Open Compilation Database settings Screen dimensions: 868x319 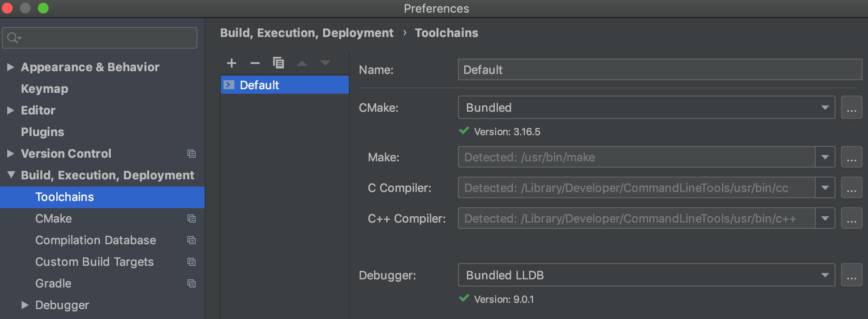pyautogui.click(x=96, y=240)
